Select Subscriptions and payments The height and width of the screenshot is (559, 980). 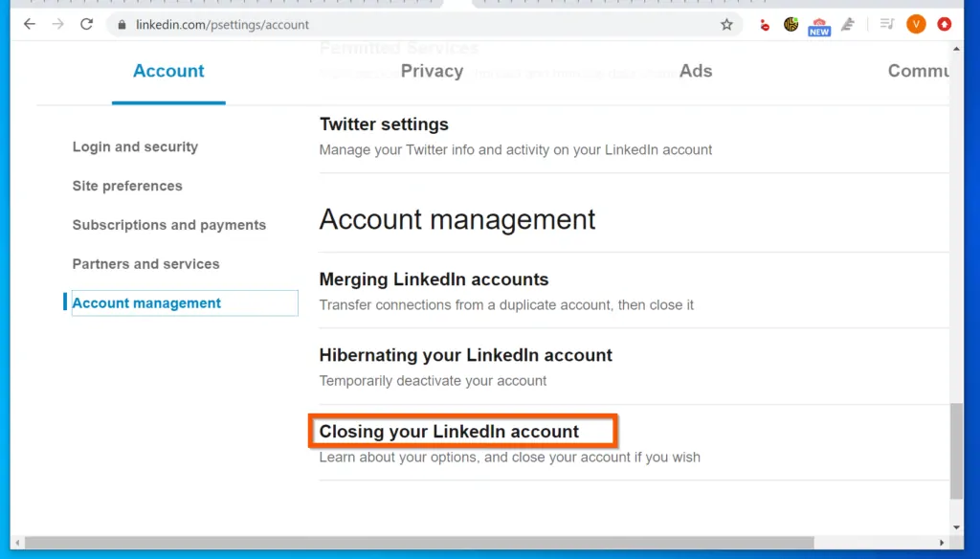click(x=168, y=225)
